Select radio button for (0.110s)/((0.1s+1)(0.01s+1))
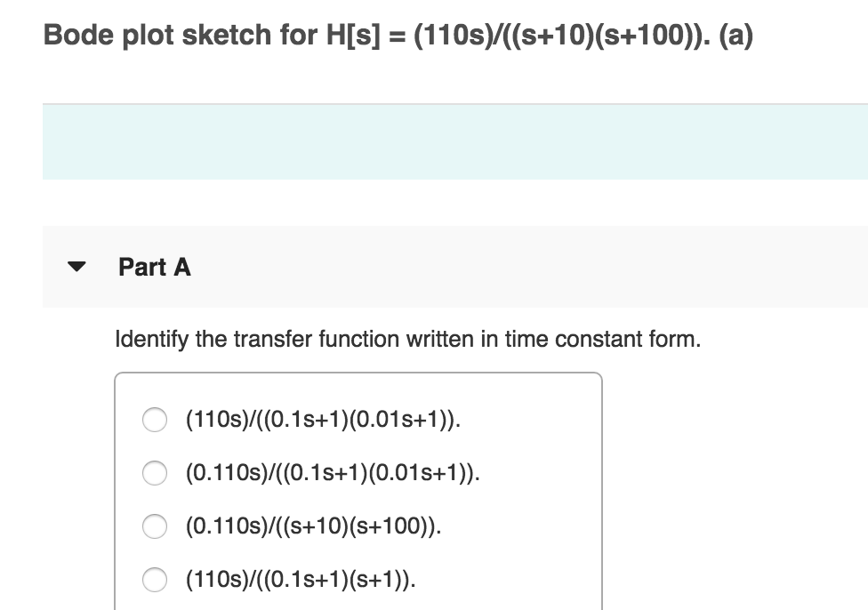Screen dimensions: 868x610 [154, 472]
